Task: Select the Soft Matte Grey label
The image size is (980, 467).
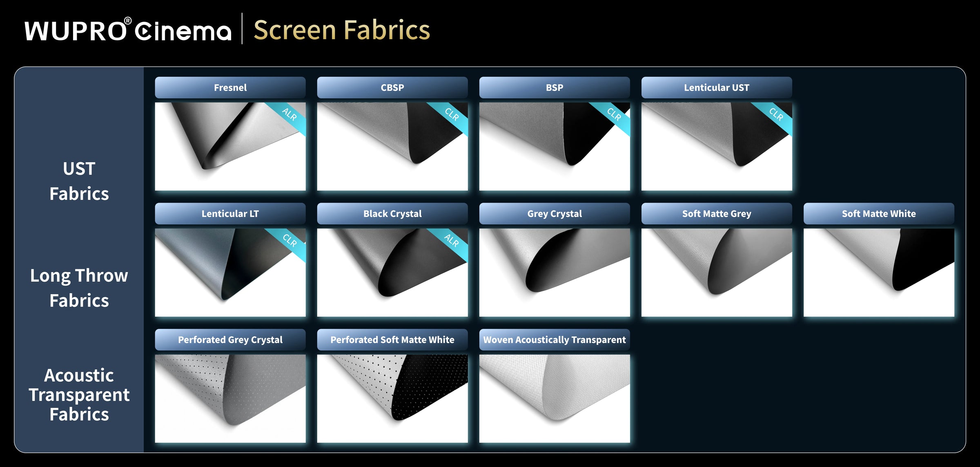Action: tap(717, 214)
